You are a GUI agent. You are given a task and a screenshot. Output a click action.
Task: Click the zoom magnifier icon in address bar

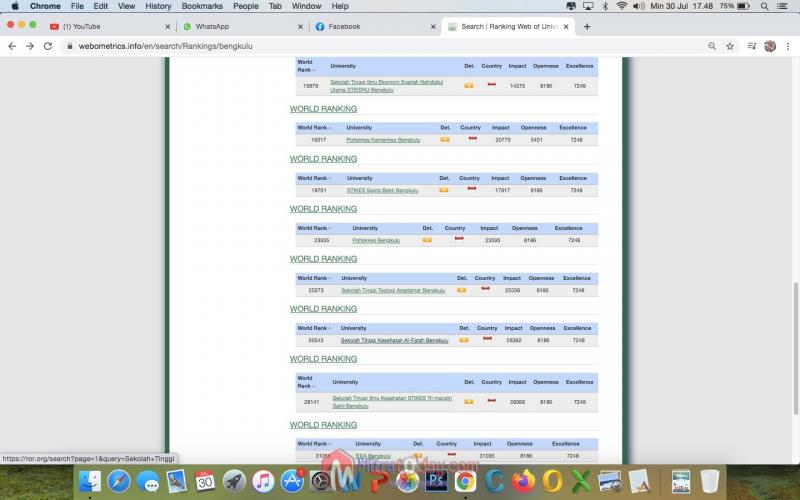712,46
